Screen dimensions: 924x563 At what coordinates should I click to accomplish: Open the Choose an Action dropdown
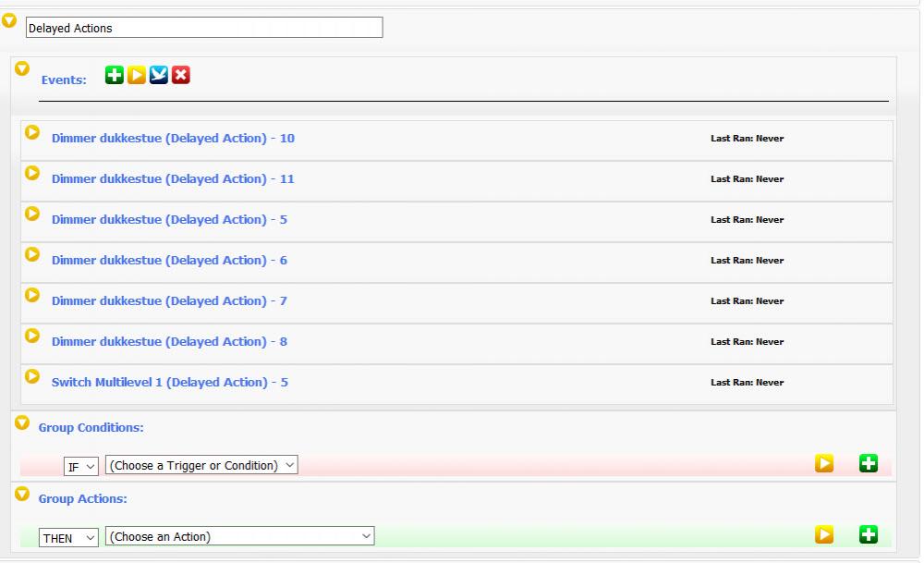[240, 536]
